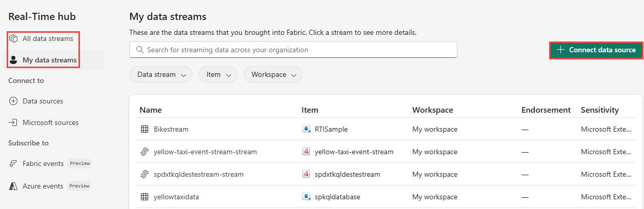Click the Azure events icon
Image resolution: width=644 pixels, height=209 pixels.
(13, 186)
